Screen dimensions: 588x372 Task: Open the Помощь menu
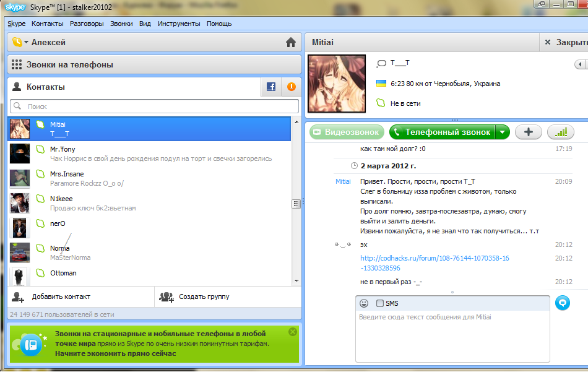click(x=219, y=24)
